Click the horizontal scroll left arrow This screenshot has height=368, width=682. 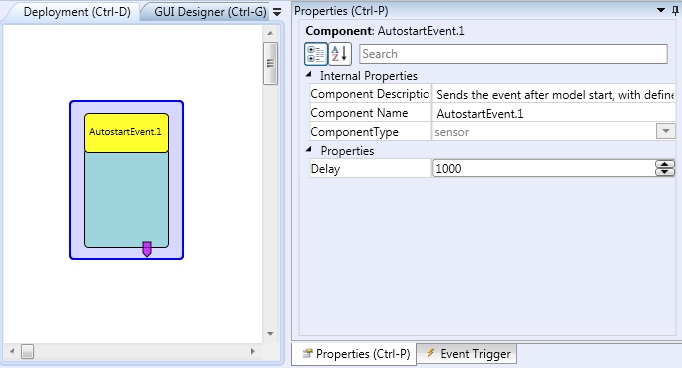pos(12,351)
